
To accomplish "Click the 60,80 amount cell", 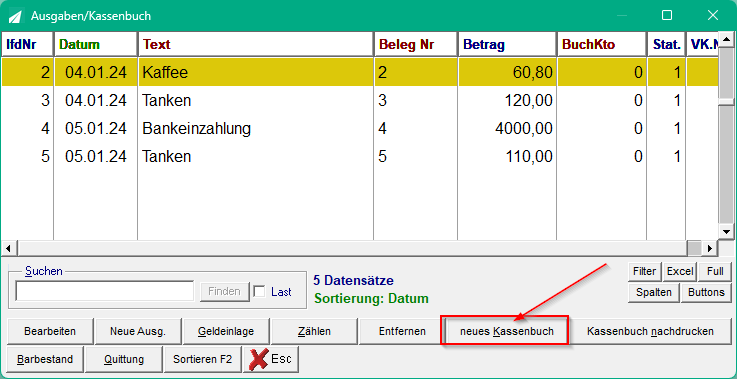I will click(x=507, y=72).
